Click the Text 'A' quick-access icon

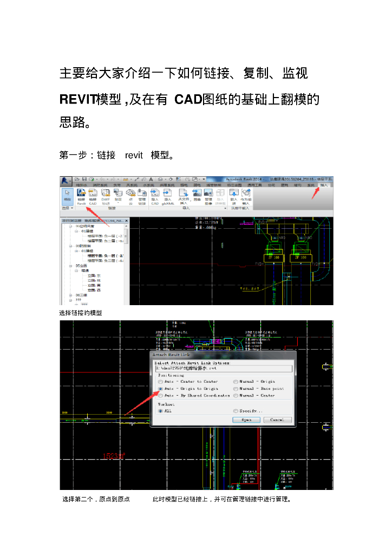tap(151, 179)
